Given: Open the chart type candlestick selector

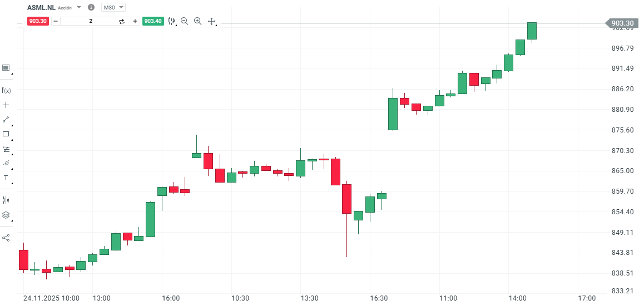Looking at the screenshot, I should [x=171, y=21].
